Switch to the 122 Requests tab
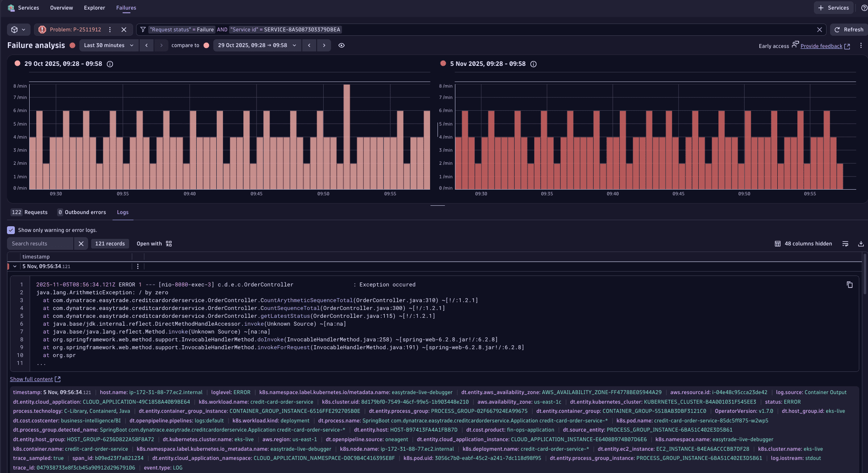The image size is (868, 473). pos(29,212)
